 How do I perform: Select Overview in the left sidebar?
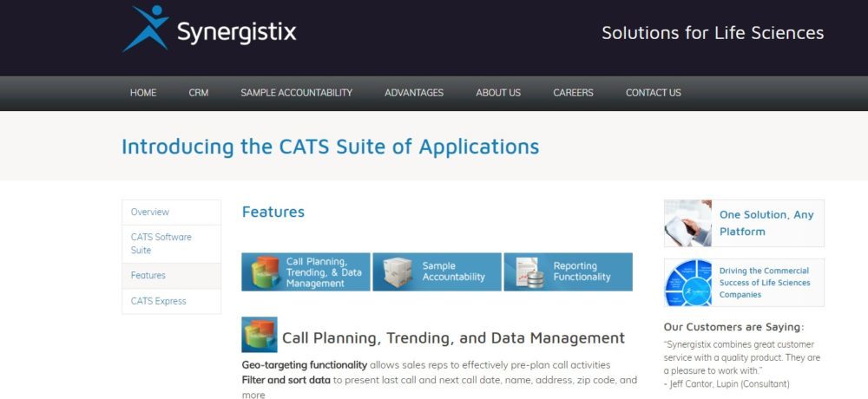pyautogui.click(x=150, y=213)
